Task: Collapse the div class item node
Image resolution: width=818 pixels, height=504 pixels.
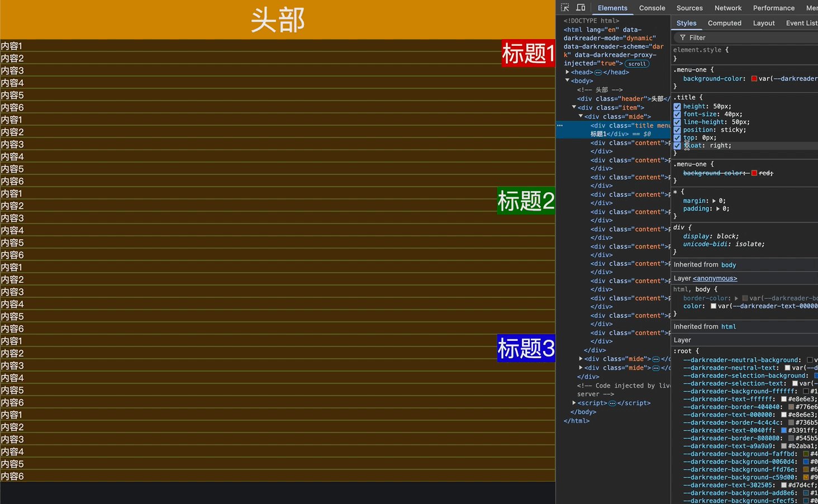Action: (x=574, y=107)
